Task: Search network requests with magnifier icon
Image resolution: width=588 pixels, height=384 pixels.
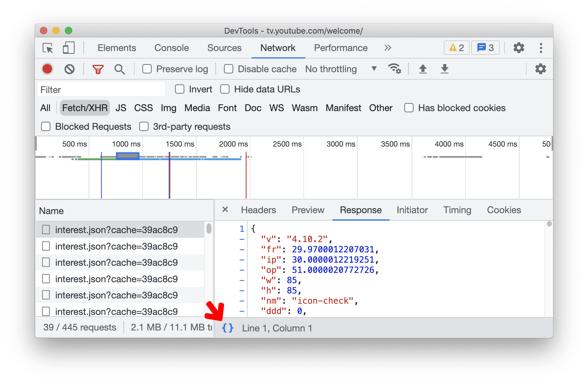Action: click(120, 69)
